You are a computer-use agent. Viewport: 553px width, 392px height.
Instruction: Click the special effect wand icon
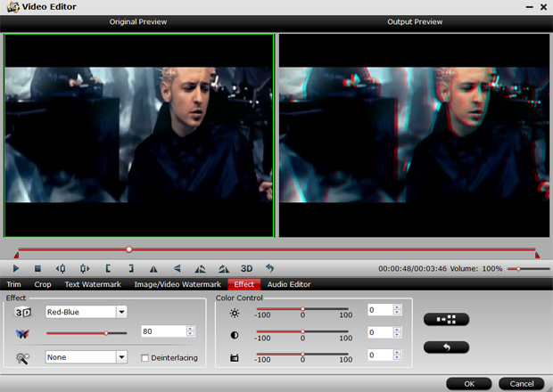(23, 358)
